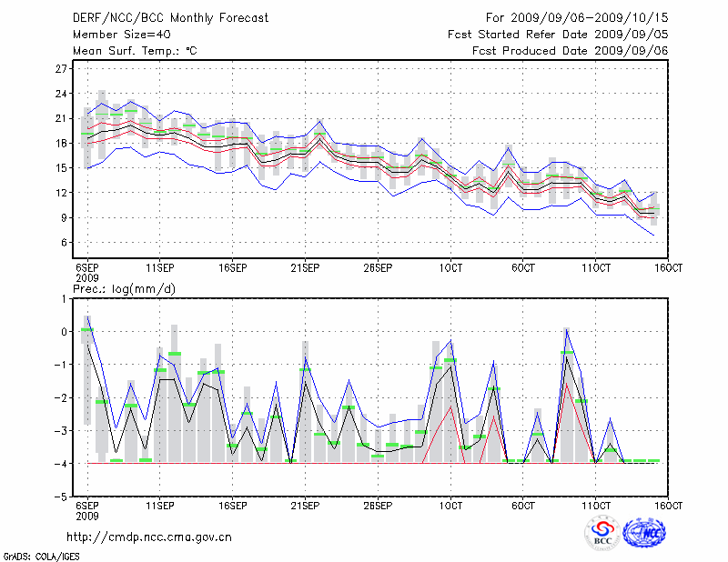
Task: Click the Mean Surf. Temp. label
Action: coord(135,51)
